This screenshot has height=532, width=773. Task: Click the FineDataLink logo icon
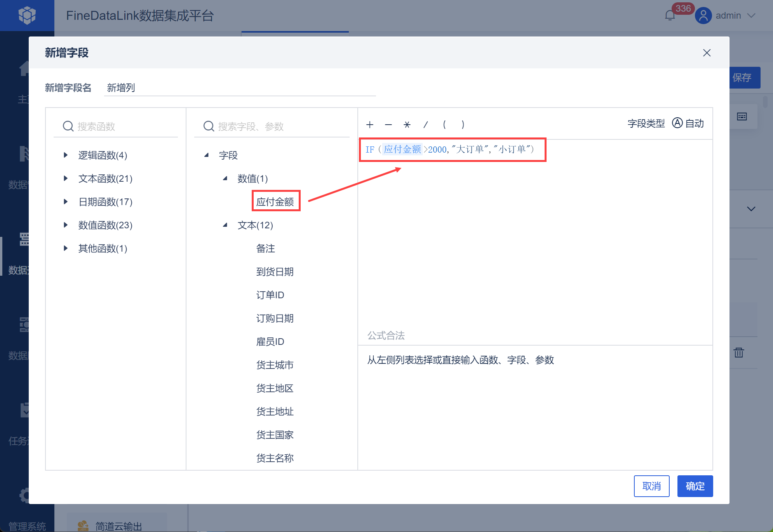click(27, 16)
